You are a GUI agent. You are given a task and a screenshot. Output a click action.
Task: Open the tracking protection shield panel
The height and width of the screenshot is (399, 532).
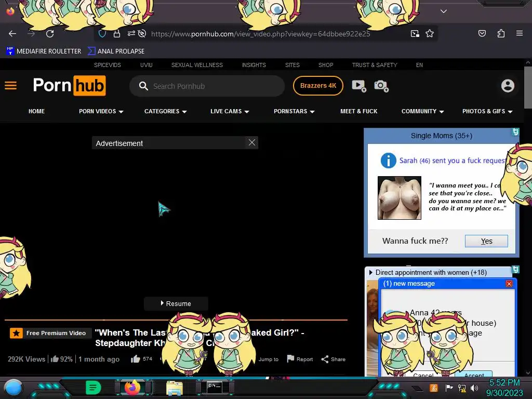coord(102,34)
